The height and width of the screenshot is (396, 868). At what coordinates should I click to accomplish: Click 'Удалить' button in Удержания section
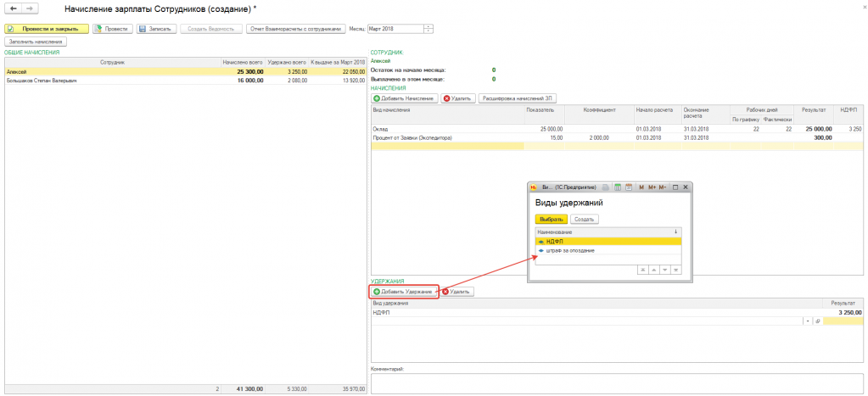457,292
